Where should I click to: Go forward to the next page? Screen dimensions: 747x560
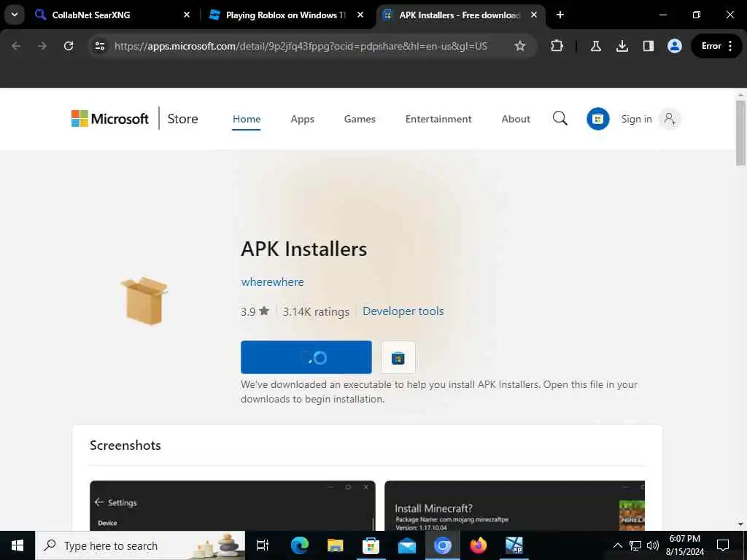tap(42, 46)
